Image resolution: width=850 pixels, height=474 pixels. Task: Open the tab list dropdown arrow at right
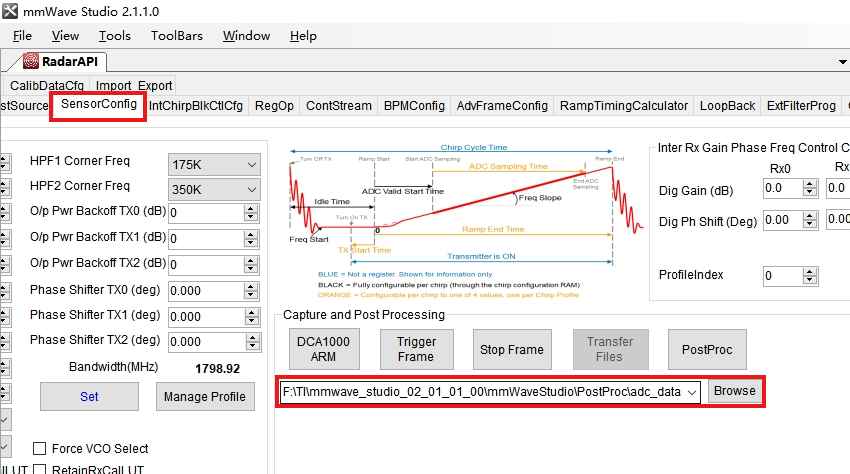[x=842, y=62]
